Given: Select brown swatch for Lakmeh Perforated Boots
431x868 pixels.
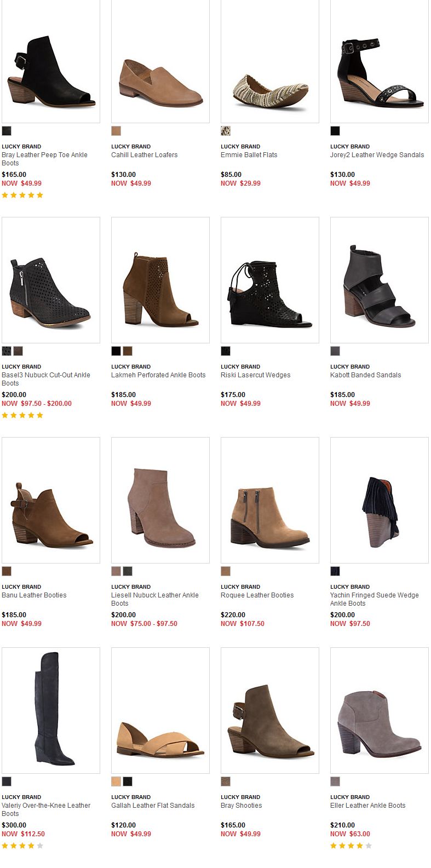Looking at the screenshot, I should (x=128, y=351).
